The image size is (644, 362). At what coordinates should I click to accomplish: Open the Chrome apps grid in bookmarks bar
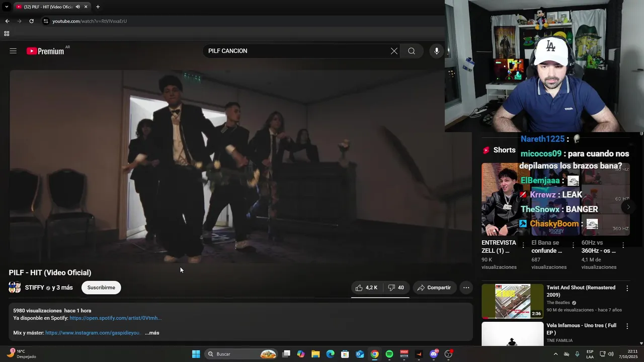point(7,34)
